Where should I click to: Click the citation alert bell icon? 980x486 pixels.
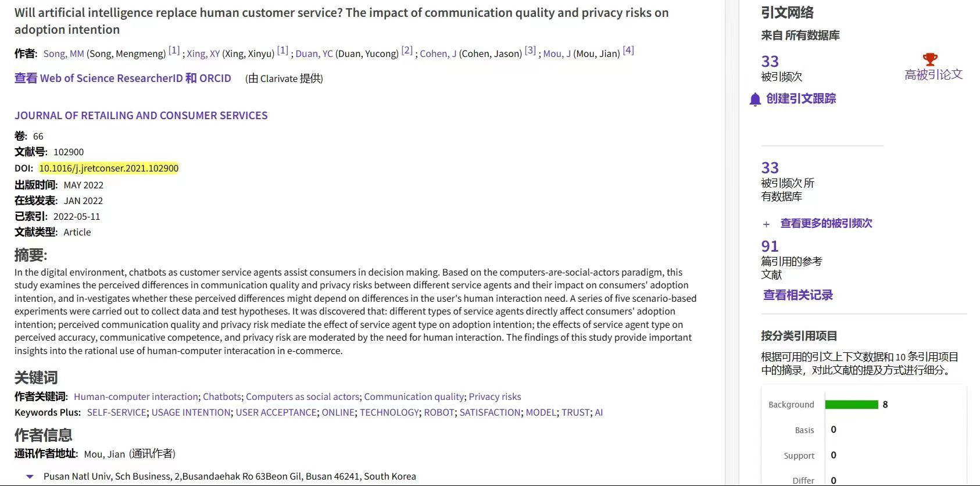(x=755, y=99)
